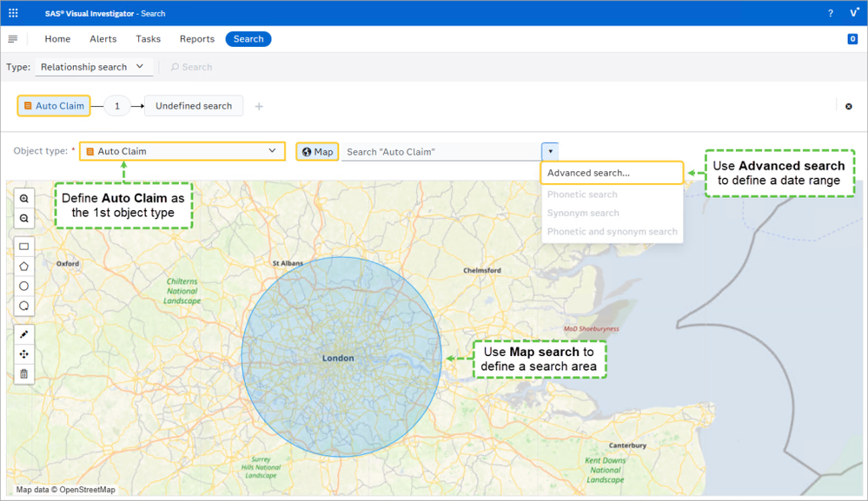Select the polygon draw tool

tap(24, 266)
